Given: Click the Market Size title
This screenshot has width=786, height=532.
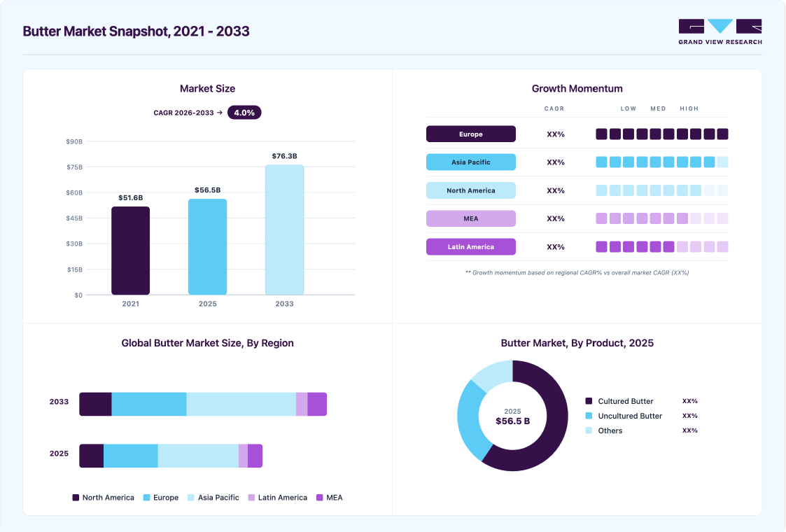Looking at the screenshot, I should point(208,89).
